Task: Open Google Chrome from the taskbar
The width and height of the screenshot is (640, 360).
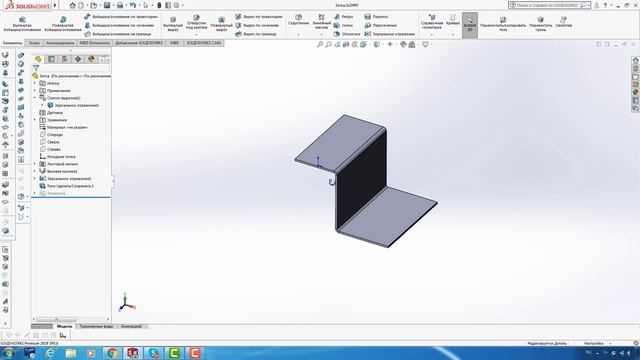Action: 112,353
